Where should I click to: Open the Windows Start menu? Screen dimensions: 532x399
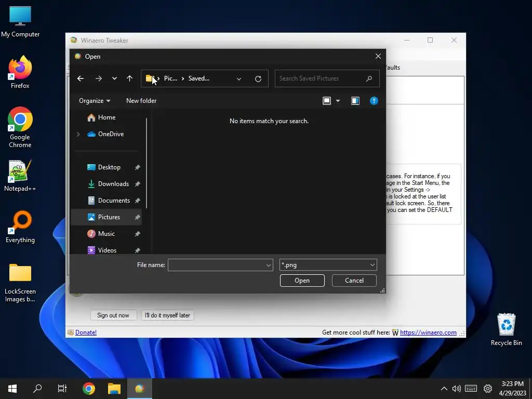[12, 389]
